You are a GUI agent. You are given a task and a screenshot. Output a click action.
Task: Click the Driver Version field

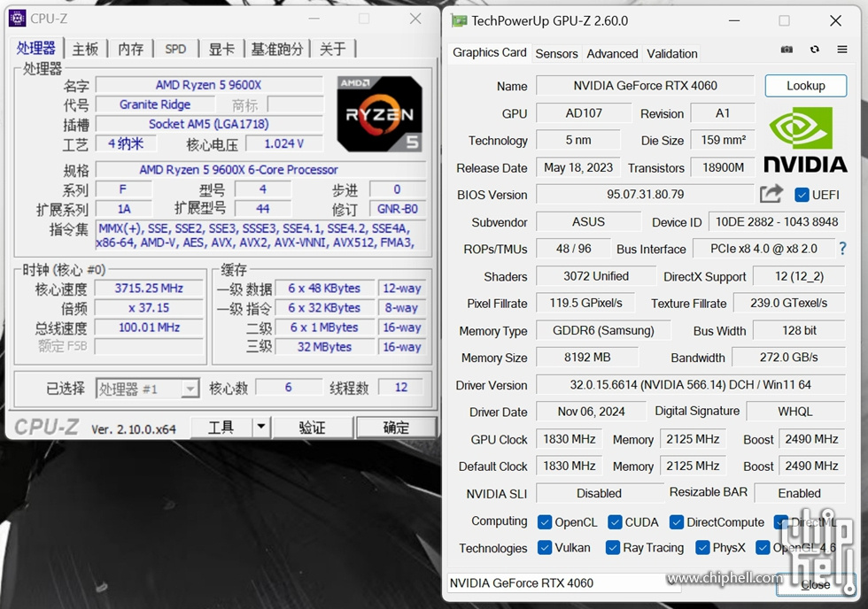(690, 384)
